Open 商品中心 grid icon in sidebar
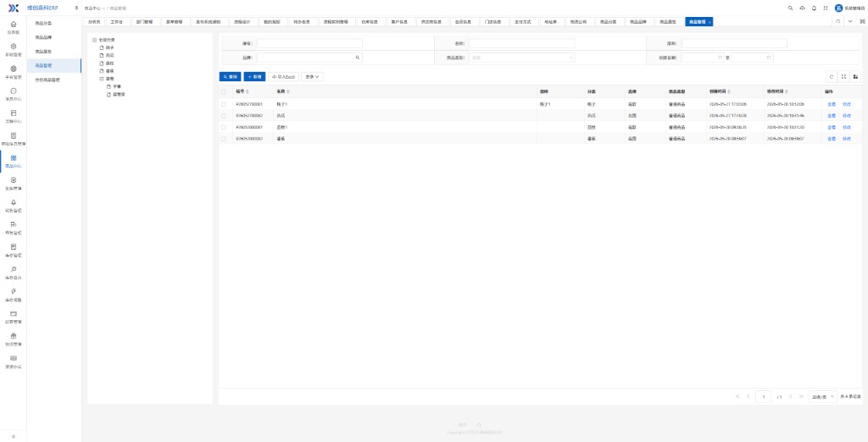The height and width of the screenshot is (442, 868). pos(14,157)
